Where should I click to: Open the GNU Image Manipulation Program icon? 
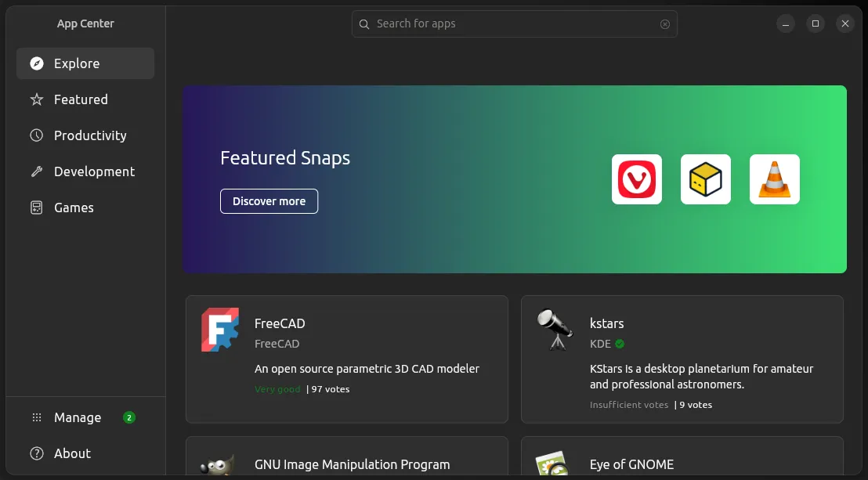[x=219, y=464]
